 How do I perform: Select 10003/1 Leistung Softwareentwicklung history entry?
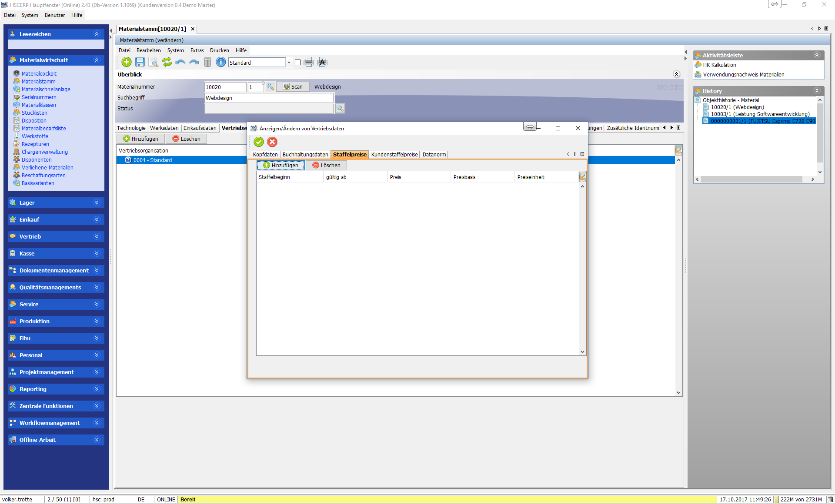point(760,114)
